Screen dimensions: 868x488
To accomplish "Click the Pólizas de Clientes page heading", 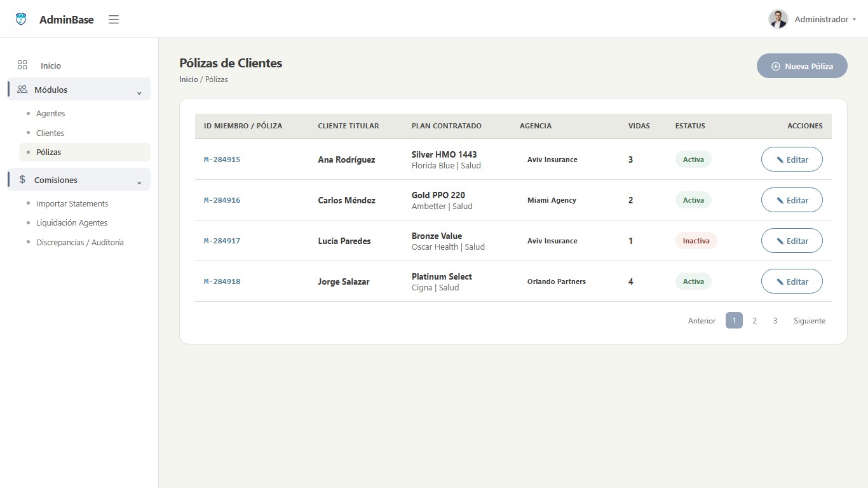I will tap(231, 63).
